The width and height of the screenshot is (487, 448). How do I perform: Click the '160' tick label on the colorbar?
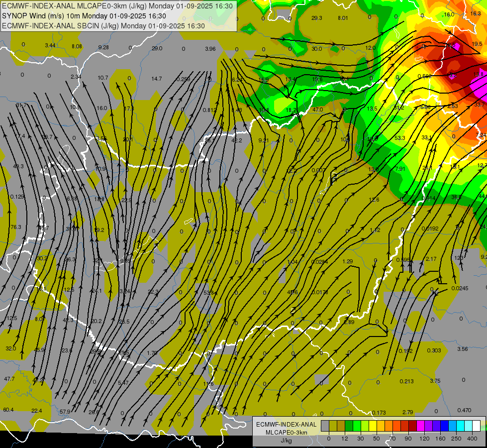440,439
